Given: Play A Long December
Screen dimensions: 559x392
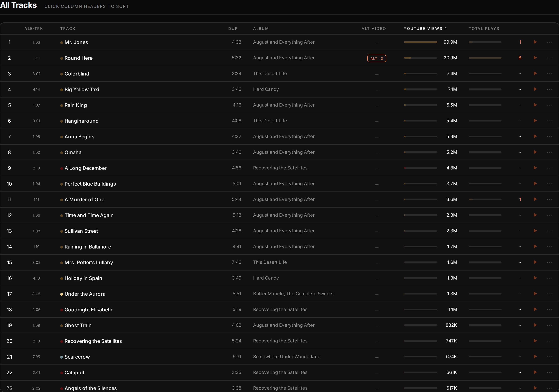Looking at the screenshot, I should [x=535, y=168].
